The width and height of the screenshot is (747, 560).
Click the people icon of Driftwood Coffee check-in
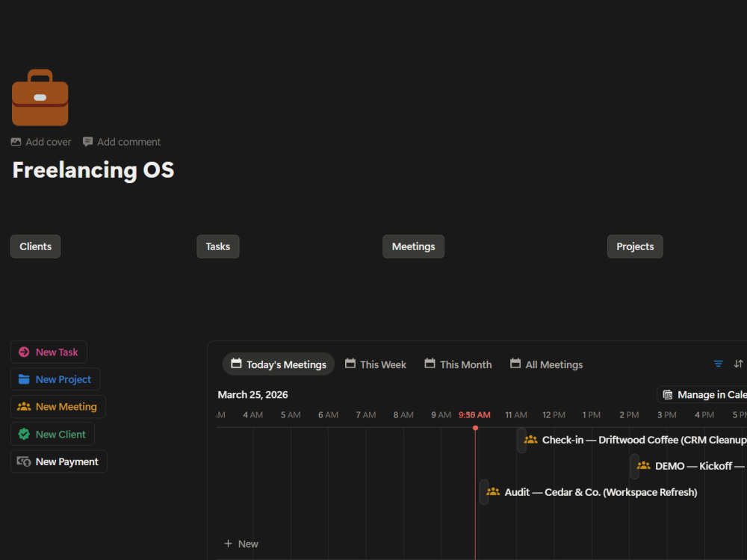coord(530,440)
